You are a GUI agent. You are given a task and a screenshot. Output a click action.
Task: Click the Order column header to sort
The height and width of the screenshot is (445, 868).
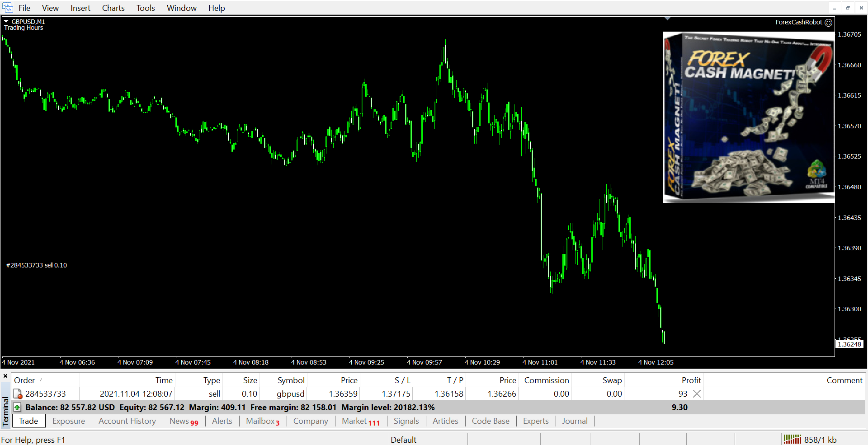pyautogui.click(x=24, y=380)
